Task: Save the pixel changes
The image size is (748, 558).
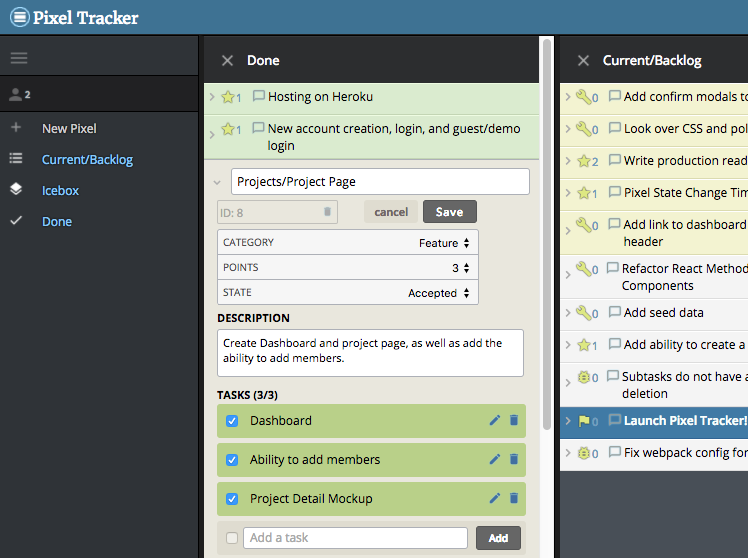Action: [x=449, y=212]
